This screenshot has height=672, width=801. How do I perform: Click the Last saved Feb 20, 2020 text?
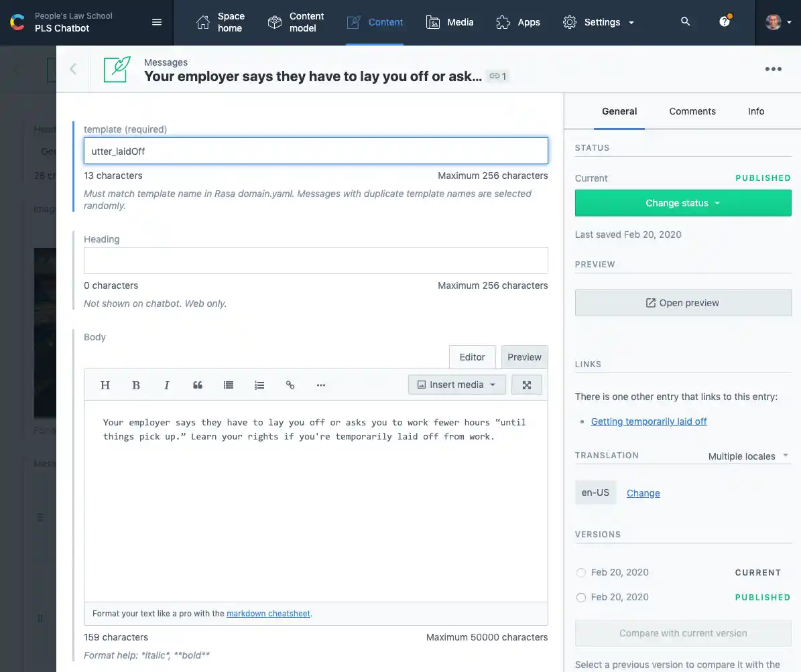(x=628, y=234)
